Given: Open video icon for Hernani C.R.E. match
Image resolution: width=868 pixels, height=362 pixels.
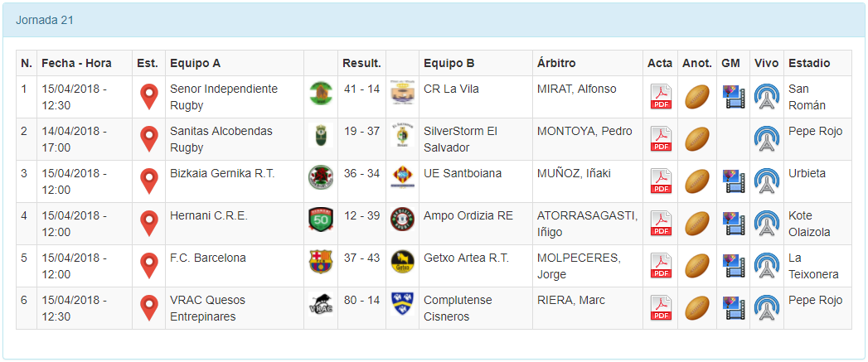Looking at the screenshot, I should click(x=733, y=224).
